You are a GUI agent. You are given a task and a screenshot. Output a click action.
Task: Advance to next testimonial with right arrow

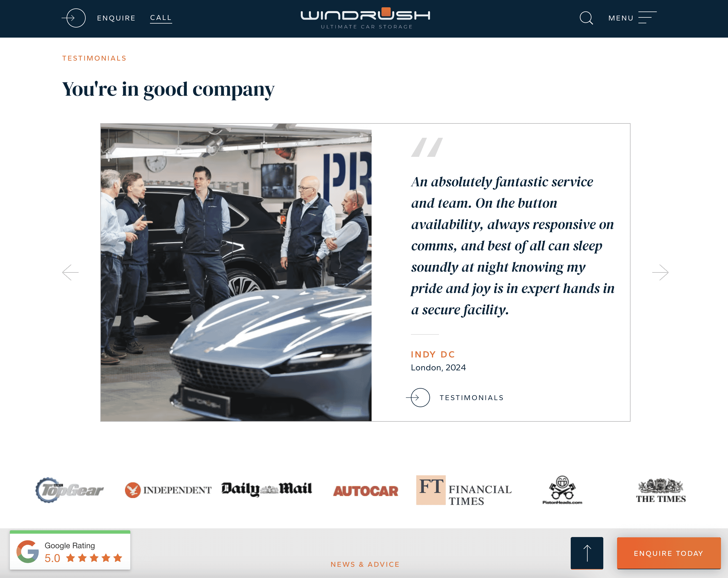pos(660,272)
